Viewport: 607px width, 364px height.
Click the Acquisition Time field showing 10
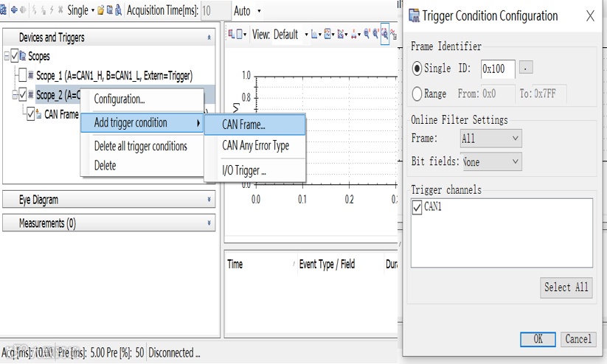pyautogui.click(x=215, y=11)
